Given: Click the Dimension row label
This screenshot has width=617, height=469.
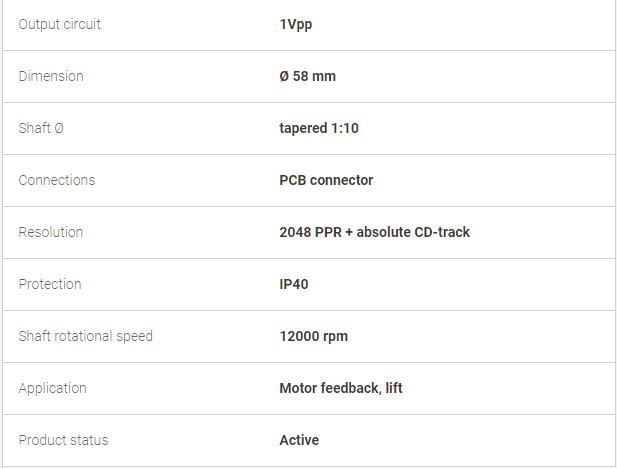Looking at the screenshot, I should (x=51, y=76).
